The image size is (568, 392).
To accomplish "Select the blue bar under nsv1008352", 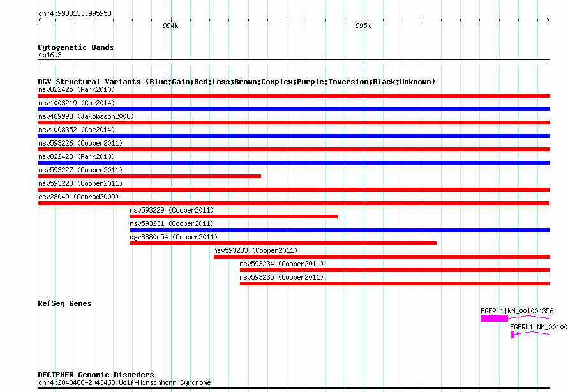I will coord(294,136).
